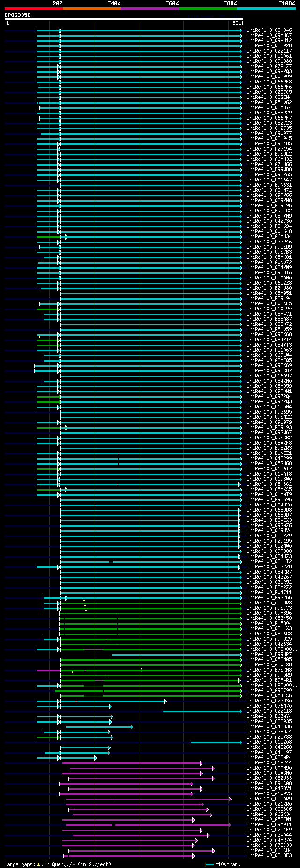Image resolution: width=300 pixels, height=868 pixels.
Task: Click the purple alignment bar for UniRef100_C9Y9I1
Action: 148,825
